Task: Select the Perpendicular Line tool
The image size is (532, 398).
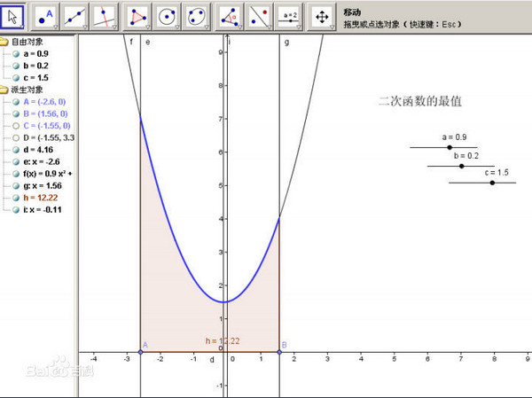Action: coord(104,16)
